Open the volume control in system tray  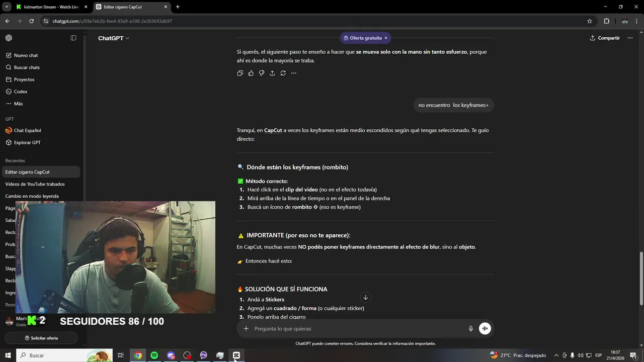[581, 355]
